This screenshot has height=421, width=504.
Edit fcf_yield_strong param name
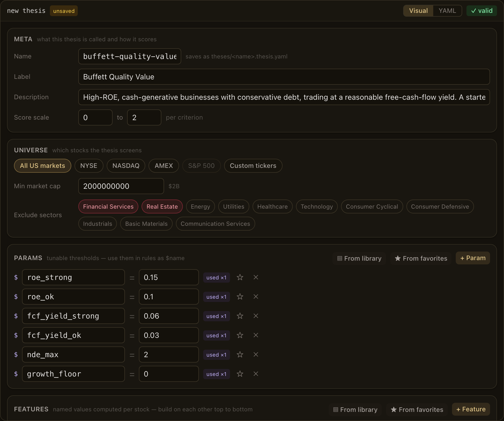[x=73, y=316]
